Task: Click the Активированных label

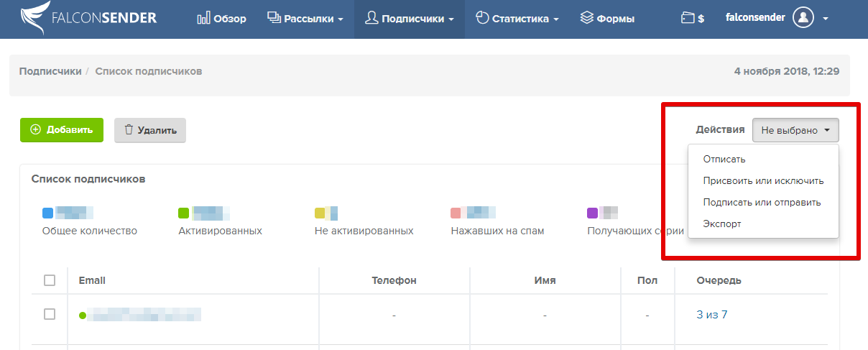Action: click(220, 231)
